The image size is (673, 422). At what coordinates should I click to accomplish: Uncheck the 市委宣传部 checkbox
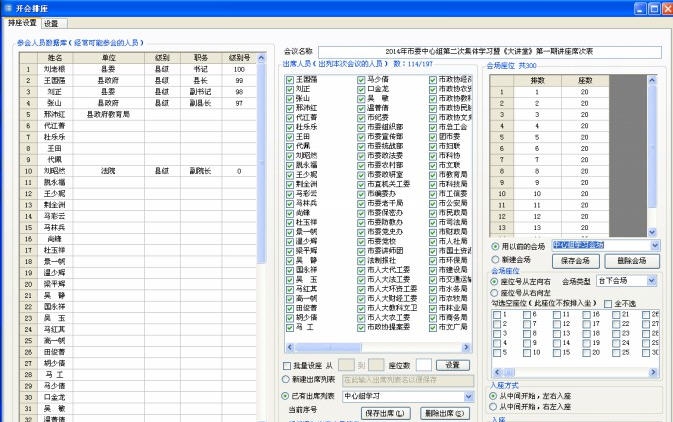pos(361,137)
